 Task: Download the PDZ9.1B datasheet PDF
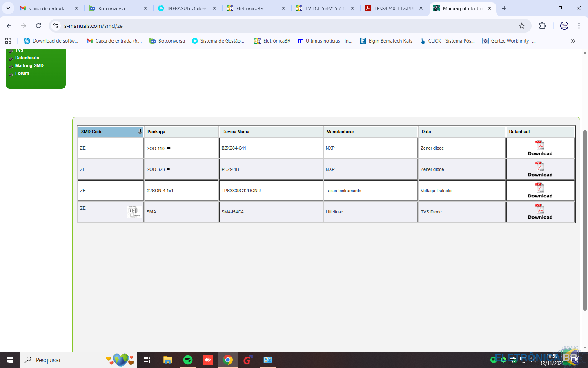click(x=540, y=169)
